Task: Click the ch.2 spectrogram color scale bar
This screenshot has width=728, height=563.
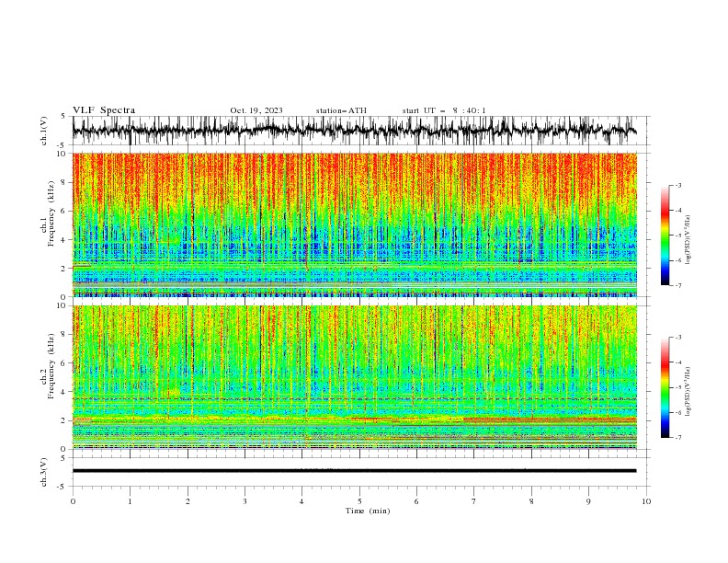Action: point(665,387)
